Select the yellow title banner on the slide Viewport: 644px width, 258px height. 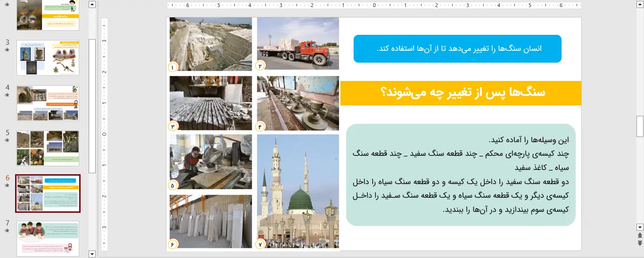coord(461,93)
